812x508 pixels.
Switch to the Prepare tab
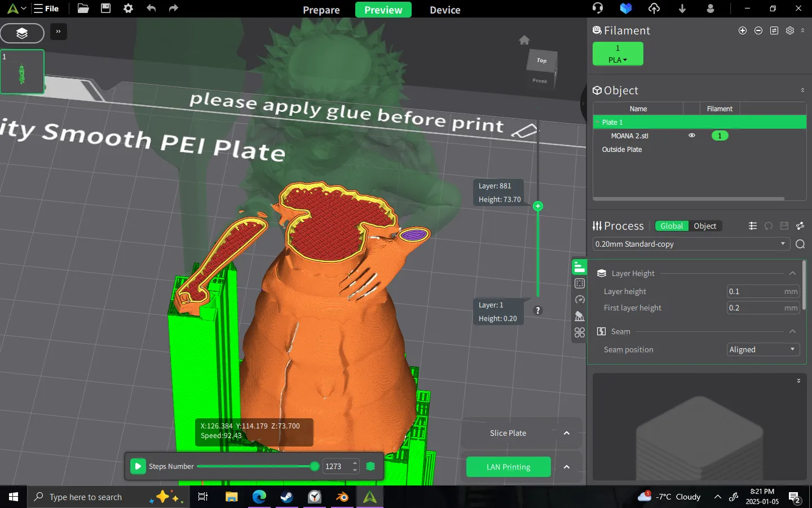pos(321,10)
